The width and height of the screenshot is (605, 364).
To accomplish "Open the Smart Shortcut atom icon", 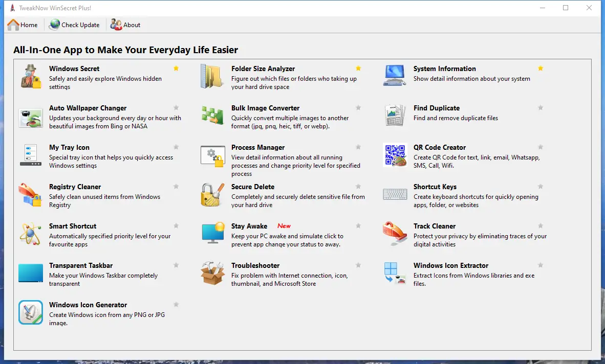I will (31, 234).
